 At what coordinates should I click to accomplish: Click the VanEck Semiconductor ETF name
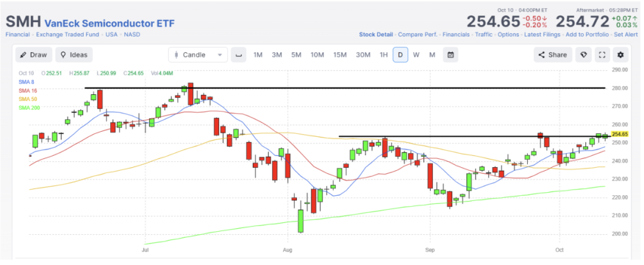[109, 23]
